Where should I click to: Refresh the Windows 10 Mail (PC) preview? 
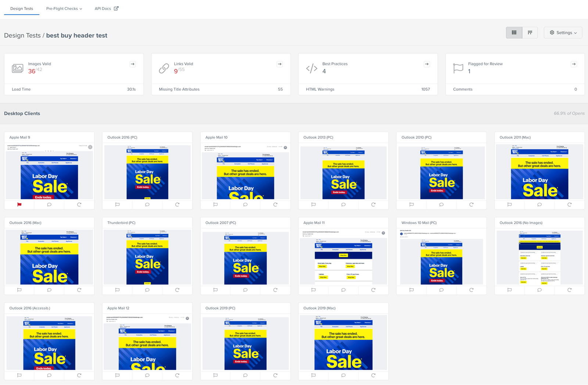(x=472, y=290)
